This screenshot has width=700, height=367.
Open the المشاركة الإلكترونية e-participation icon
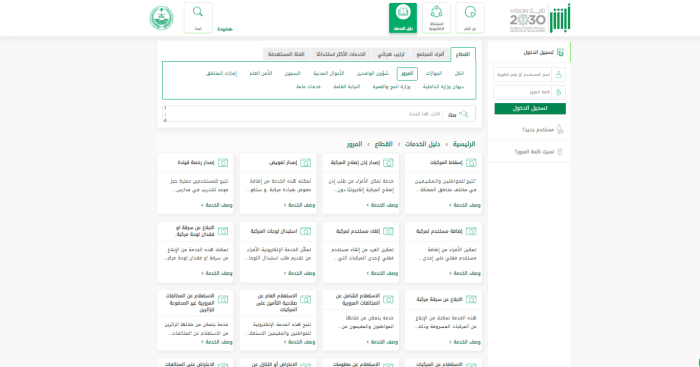(436, 18)
